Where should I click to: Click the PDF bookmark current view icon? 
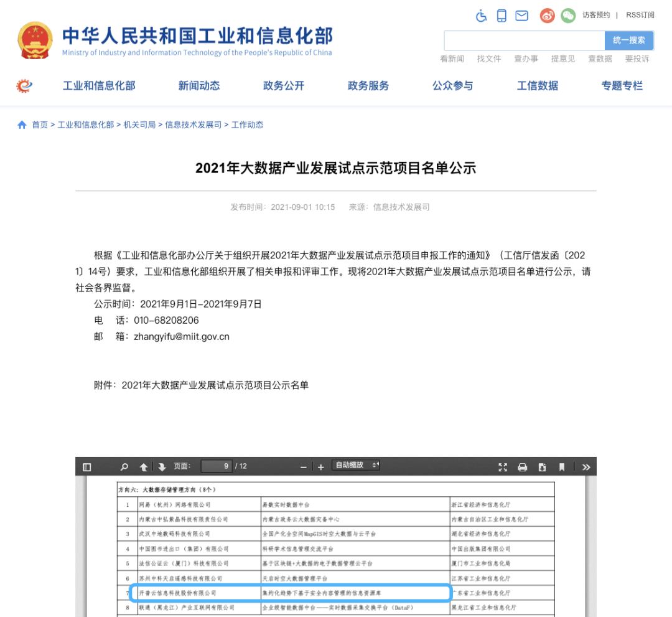point(562,467)
